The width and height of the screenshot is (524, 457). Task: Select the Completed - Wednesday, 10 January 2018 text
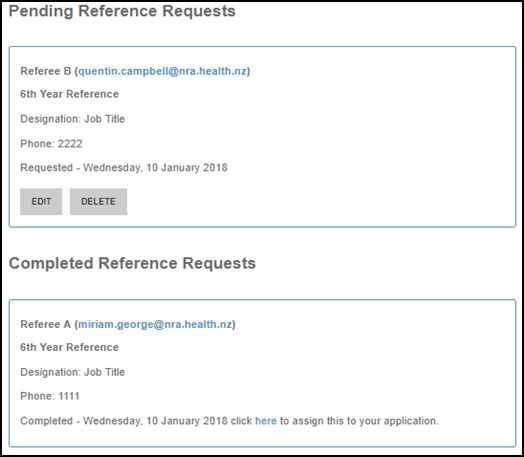click(x=124, y=421)
